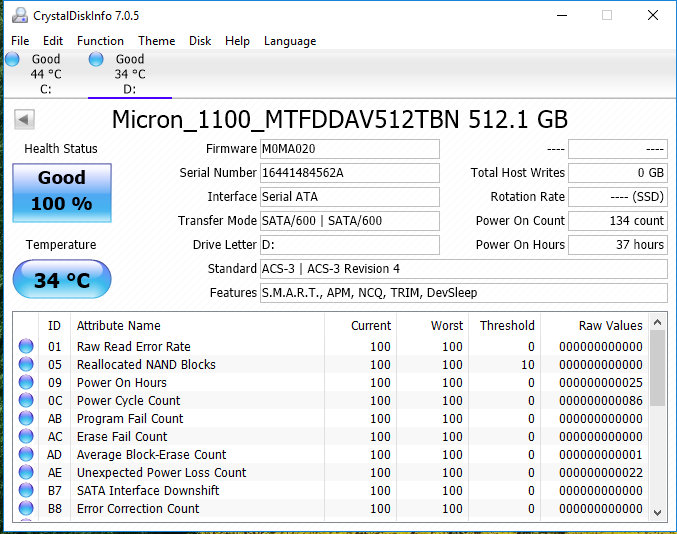Click the attribute list scrollbar thumb
This screenshot has height=534, width=677.
[x=658, y=368]
